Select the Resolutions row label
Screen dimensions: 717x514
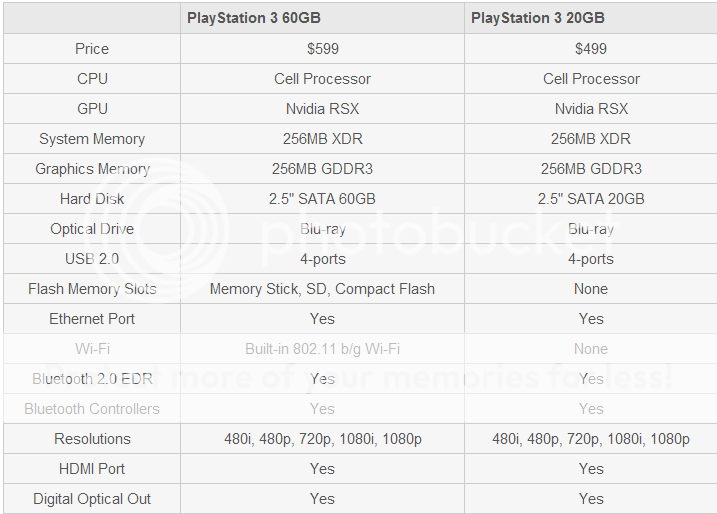click(x=92, y=439)
